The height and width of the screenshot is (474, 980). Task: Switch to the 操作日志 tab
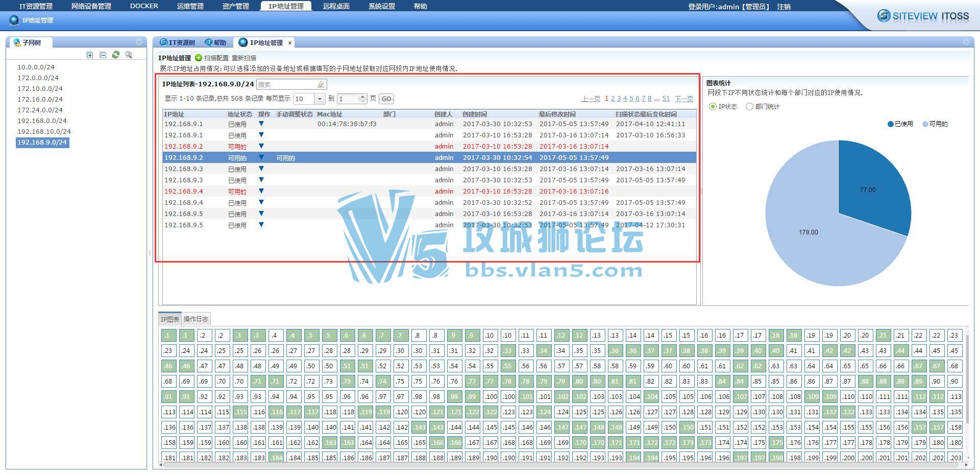tap(196, 319)
